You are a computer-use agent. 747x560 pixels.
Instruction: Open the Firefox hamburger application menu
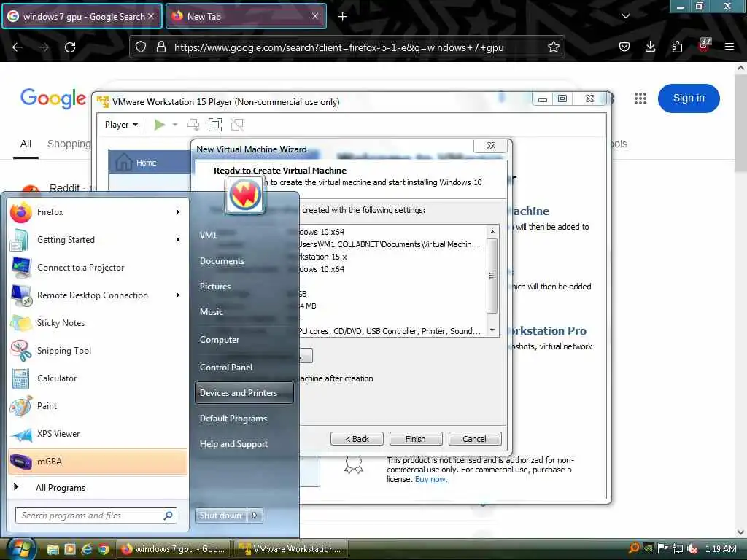(x=729, y=47)
